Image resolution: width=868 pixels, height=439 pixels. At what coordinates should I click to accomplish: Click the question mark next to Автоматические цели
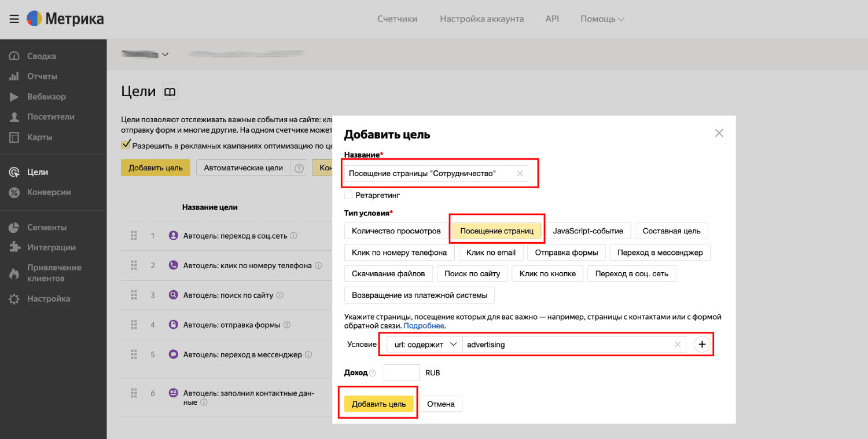(299, 168)
